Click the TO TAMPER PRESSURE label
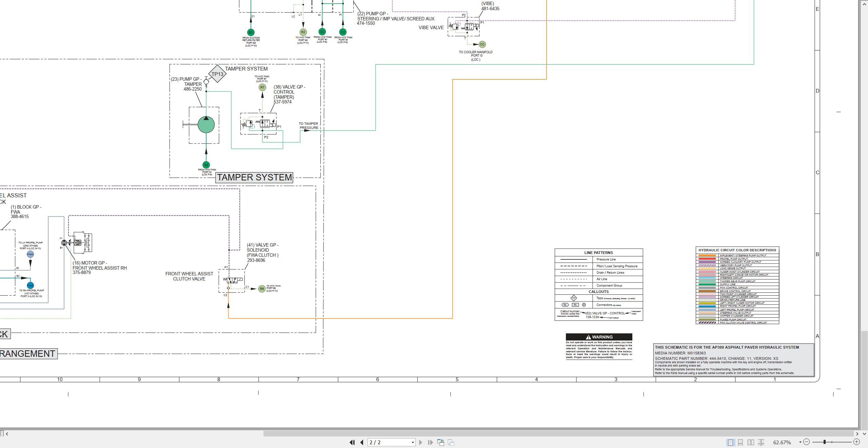Image resolution: width=868 pixels, height=448 pixels. (x=309, y=126)
